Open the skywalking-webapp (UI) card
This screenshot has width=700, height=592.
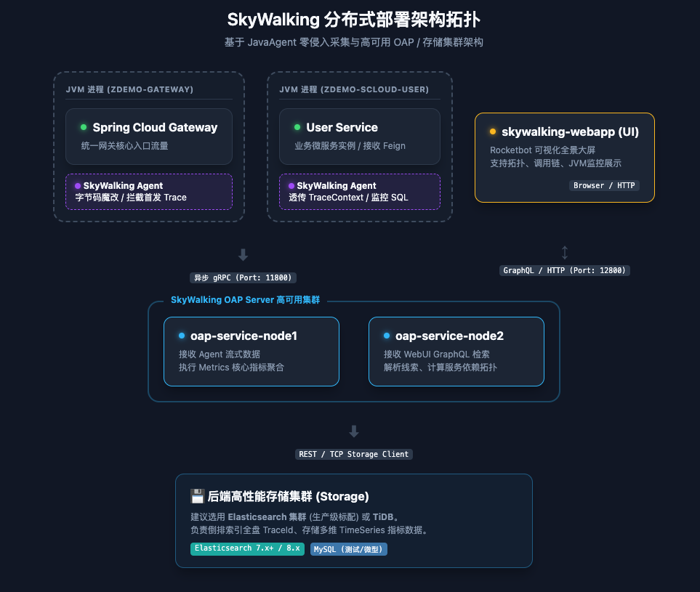pos(565,158)
